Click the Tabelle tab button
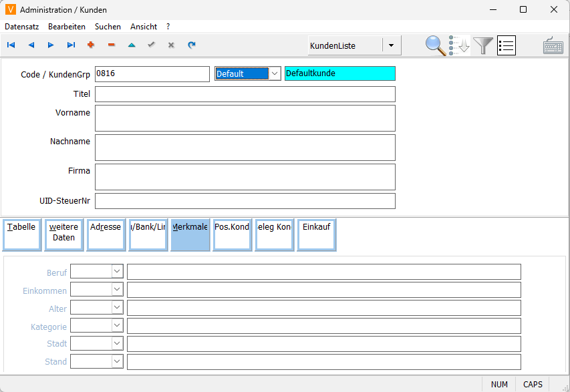This screenshot has width=570, height=392. pyautogui.click(x=21, y=234)
